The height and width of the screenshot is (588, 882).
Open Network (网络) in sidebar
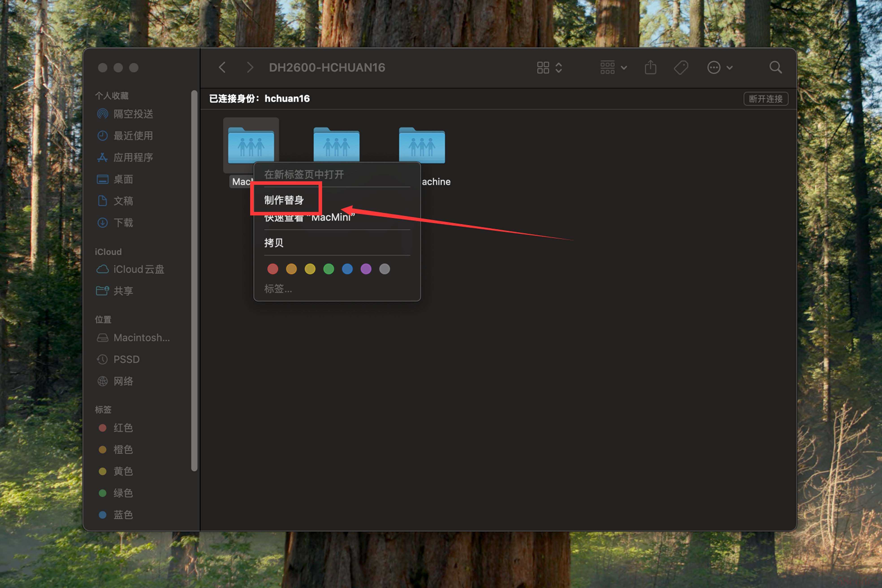[x=123, y=381]
